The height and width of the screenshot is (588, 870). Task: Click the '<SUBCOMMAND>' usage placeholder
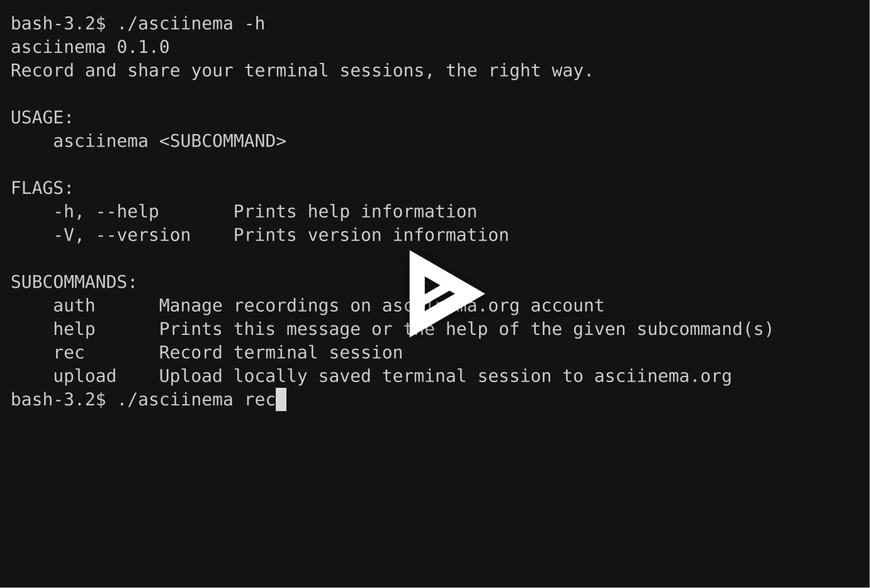click(x=223, y=141)
